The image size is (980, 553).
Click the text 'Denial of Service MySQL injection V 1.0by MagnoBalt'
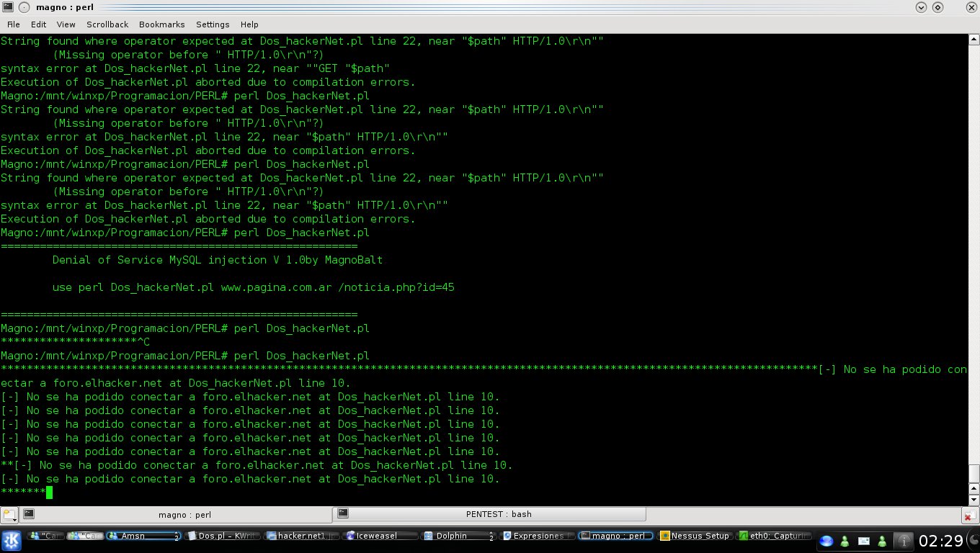click(x=218, y=260)
